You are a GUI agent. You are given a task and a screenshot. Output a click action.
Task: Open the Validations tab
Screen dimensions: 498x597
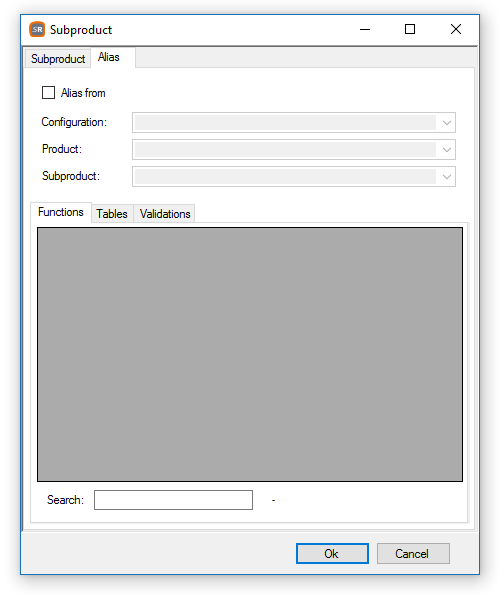click(165, 214)
